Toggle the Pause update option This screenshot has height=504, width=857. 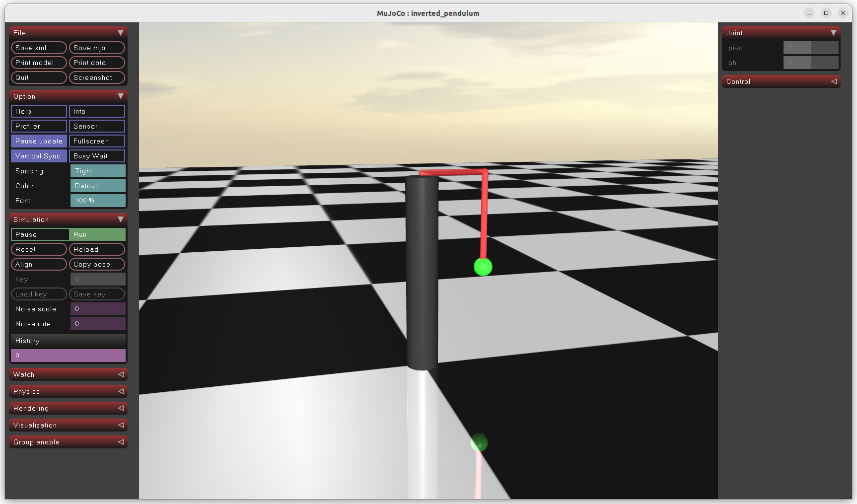pos(39,141)
